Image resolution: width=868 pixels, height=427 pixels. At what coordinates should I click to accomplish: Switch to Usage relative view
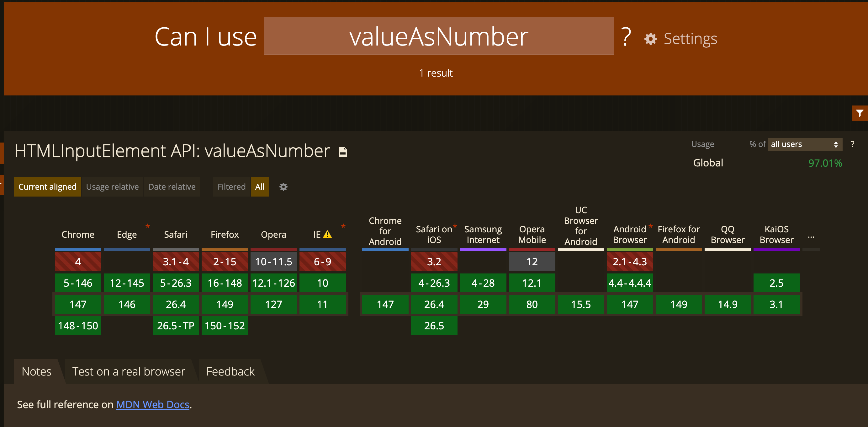[112, 187]
